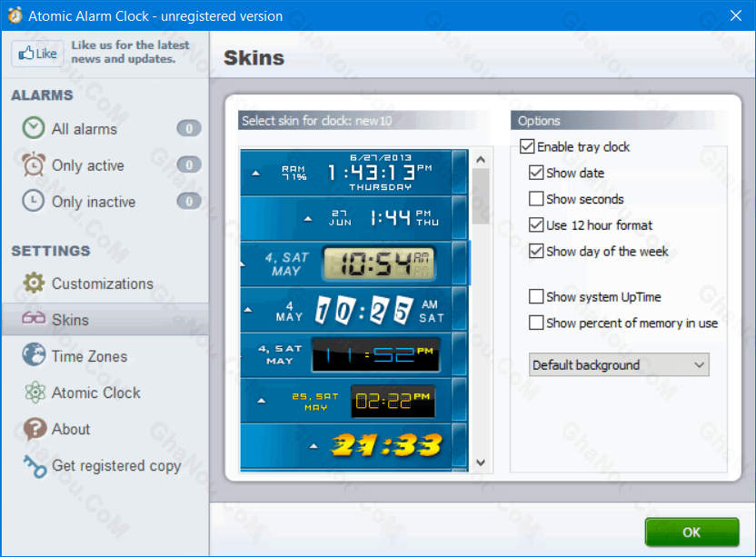Viewport: 756px width, 557px height.
Task: Toggle Show day of the week
Action: click(x=536, y=251)
